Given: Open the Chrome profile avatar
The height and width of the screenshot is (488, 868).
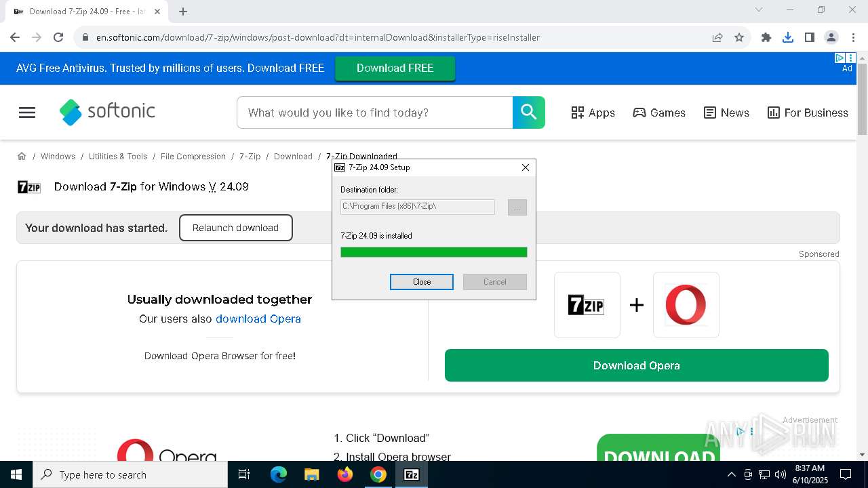Looking at the screenshot, I should [x=831, y=37].
